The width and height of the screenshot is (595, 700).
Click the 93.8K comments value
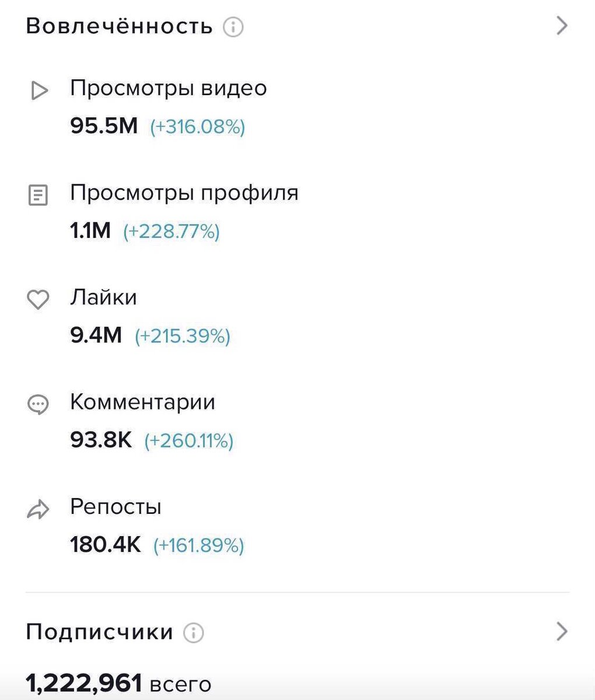[x=101, y=439]
